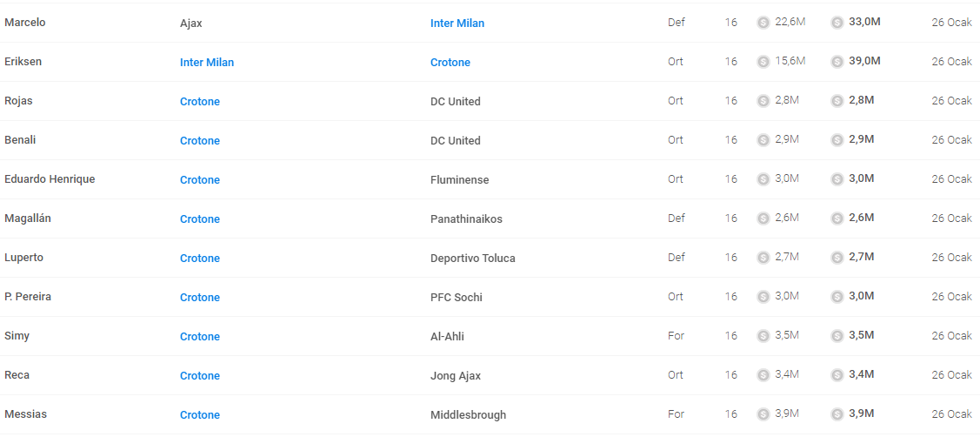Click coin icon beside Marcelo's 33,0M fee
The image size is (980, 437).
(837, 23)
